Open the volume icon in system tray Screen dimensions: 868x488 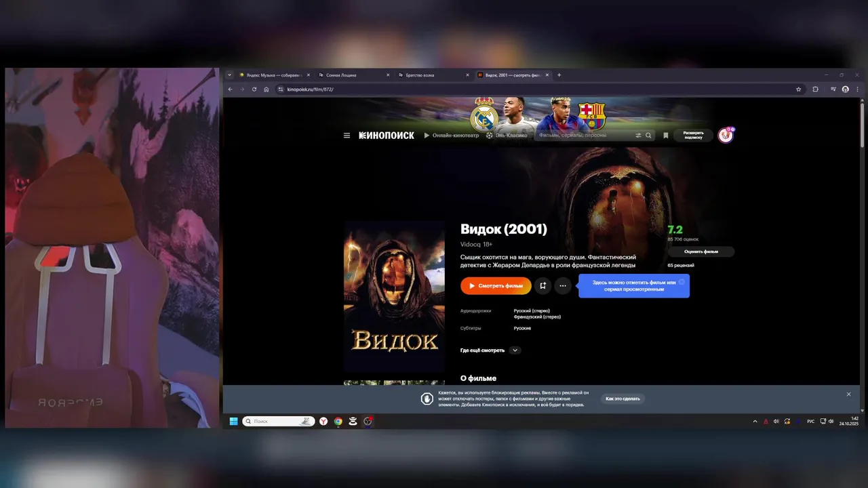point(831,422)
